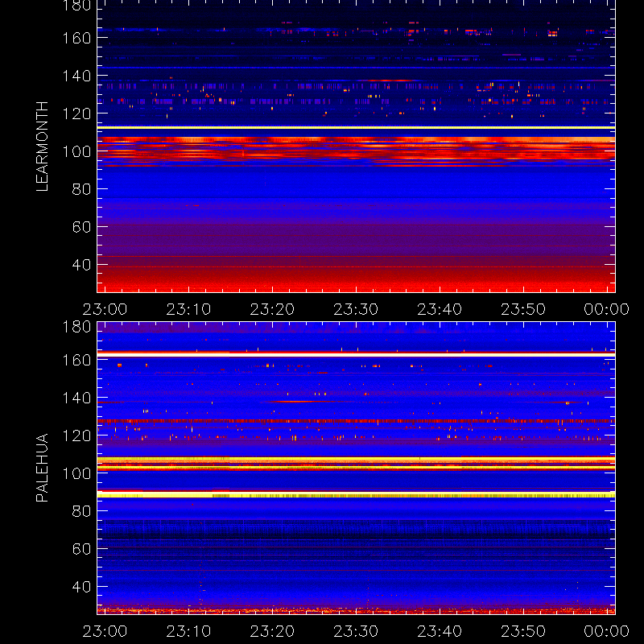
Task: Click the LEARMONTH axis title
Action: click(x=43, y=147)
